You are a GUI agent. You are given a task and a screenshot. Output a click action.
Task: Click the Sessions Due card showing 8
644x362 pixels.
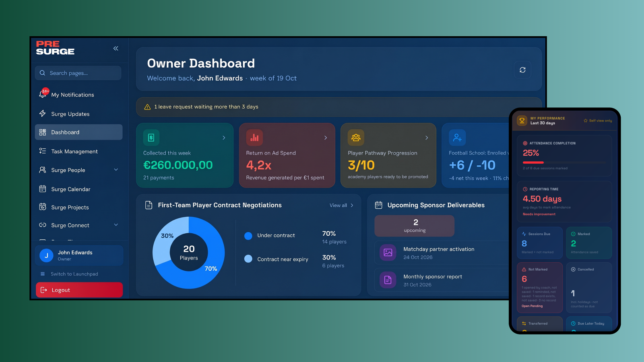coord(540,243)
